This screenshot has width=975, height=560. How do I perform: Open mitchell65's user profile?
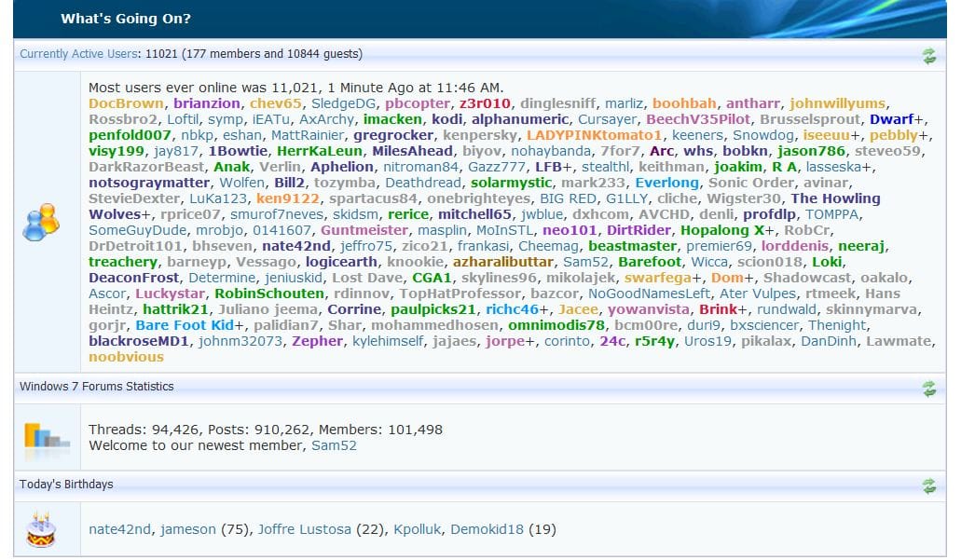pos(474,214)
